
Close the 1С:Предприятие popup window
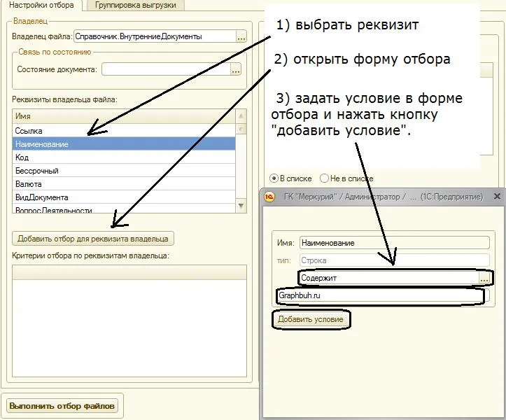498,196
